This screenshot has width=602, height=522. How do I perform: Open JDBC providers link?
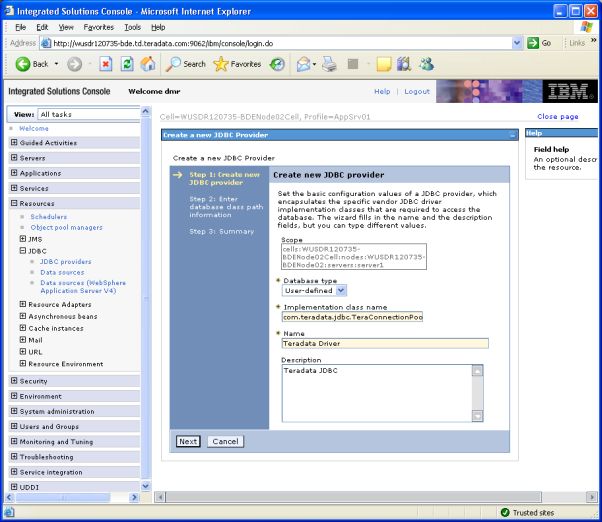(x=66, y=261)
